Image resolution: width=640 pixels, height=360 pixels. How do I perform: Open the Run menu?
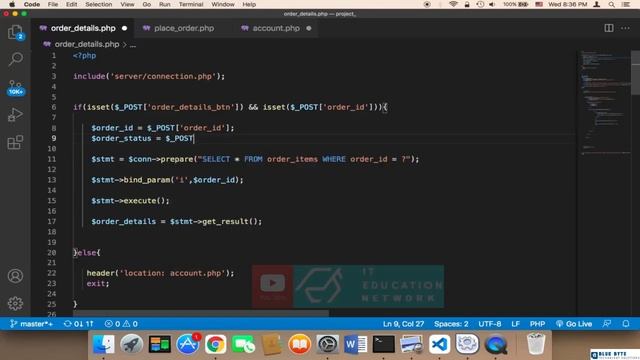[164, 4]
